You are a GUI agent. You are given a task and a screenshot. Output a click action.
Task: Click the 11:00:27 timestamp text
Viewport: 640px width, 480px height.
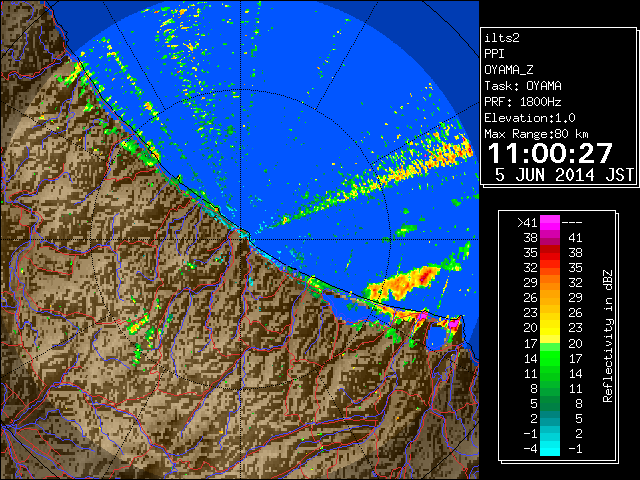pos(550,153)
